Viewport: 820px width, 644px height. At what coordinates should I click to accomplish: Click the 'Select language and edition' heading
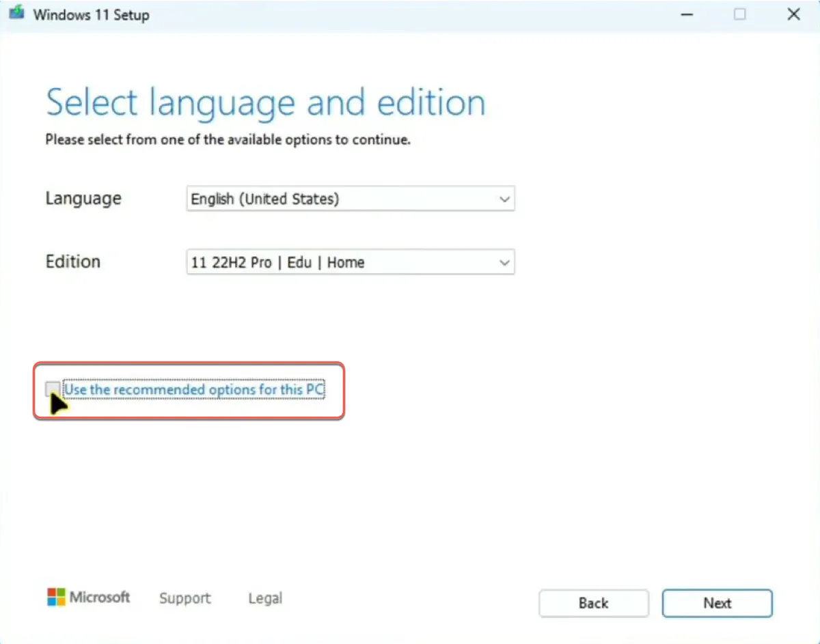pos(265,102)
